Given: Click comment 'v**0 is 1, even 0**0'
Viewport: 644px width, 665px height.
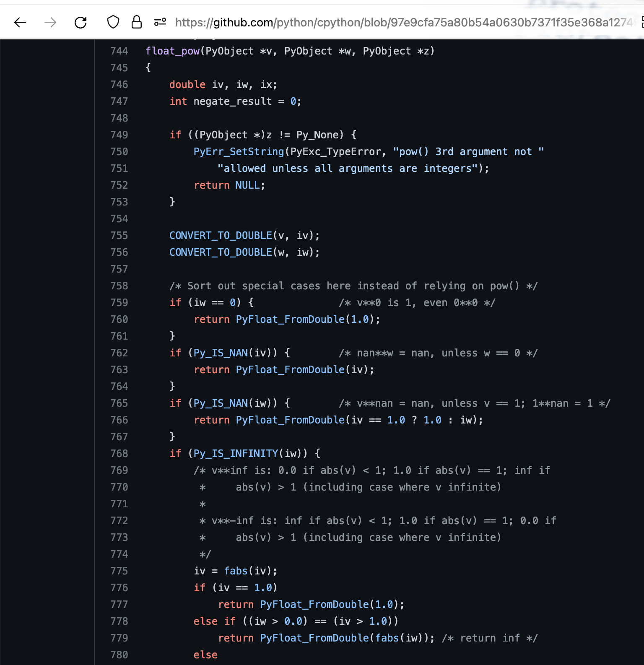Looking at the screenshot, I should click(417, 303).
